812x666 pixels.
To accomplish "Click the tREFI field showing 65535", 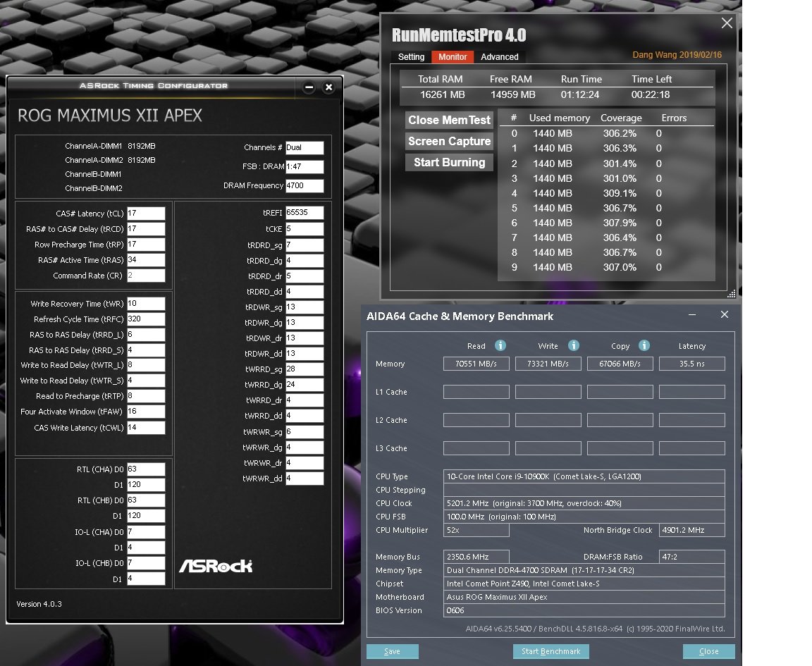I will click(x=304, y=213).
